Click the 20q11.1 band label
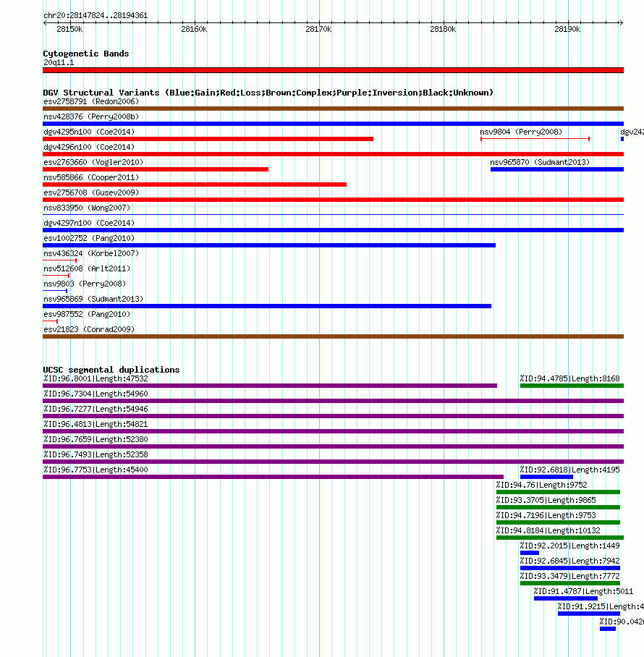This screenshot has height=657, width=644. coord(59,62)
